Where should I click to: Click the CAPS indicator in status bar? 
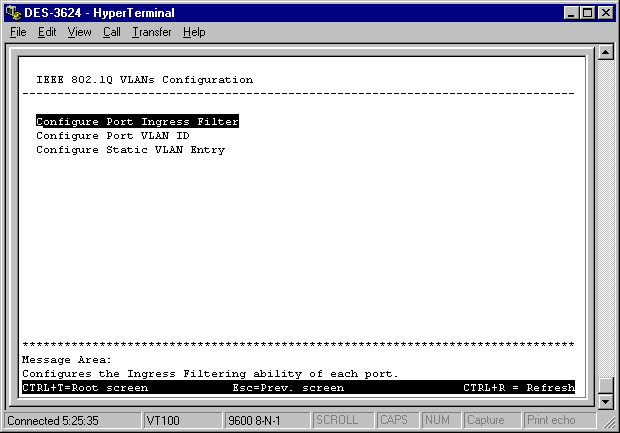tap(397, 421)
